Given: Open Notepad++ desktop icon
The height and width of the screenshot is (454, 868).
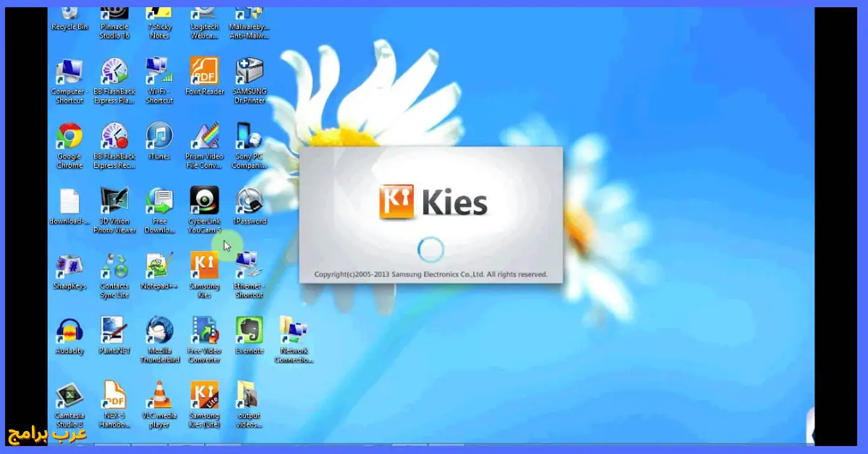Looking at the screenshot, I should coord(159,272).
